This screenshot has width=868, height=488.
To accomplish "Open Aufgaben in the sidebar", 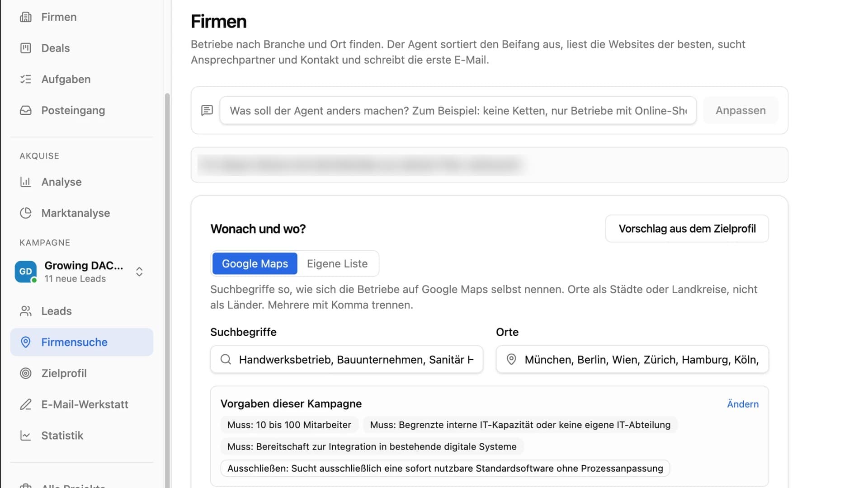I will [x=82, y=80].
